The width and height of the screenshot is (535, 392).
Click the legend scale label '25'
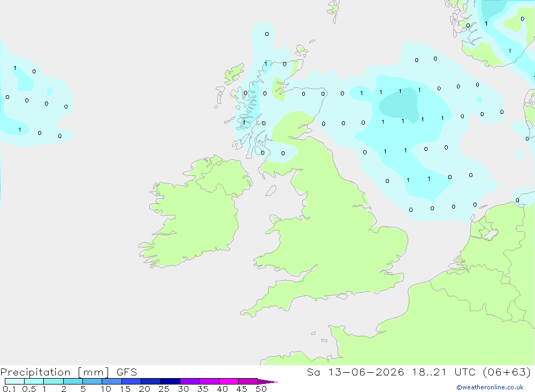click(x=164, y=389)
